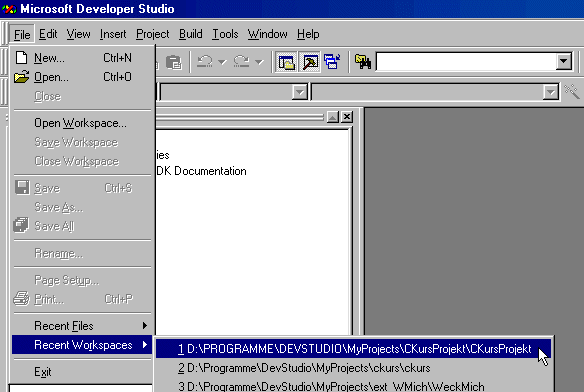This screenshot has width=584, height=392.
Task: Open the Help menu
Action: 308,34
